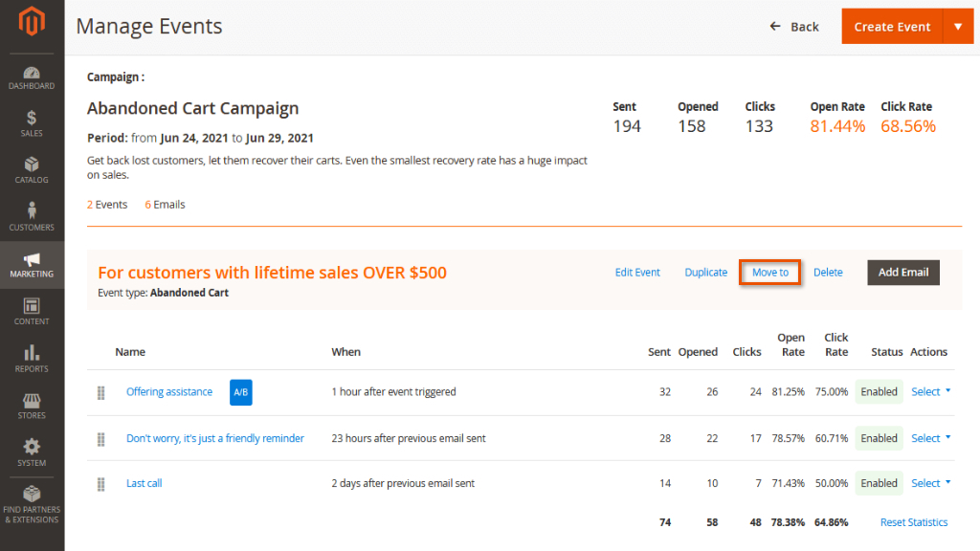Click the Manage Events page heading
980x551 pixels.
click(148, 26)
